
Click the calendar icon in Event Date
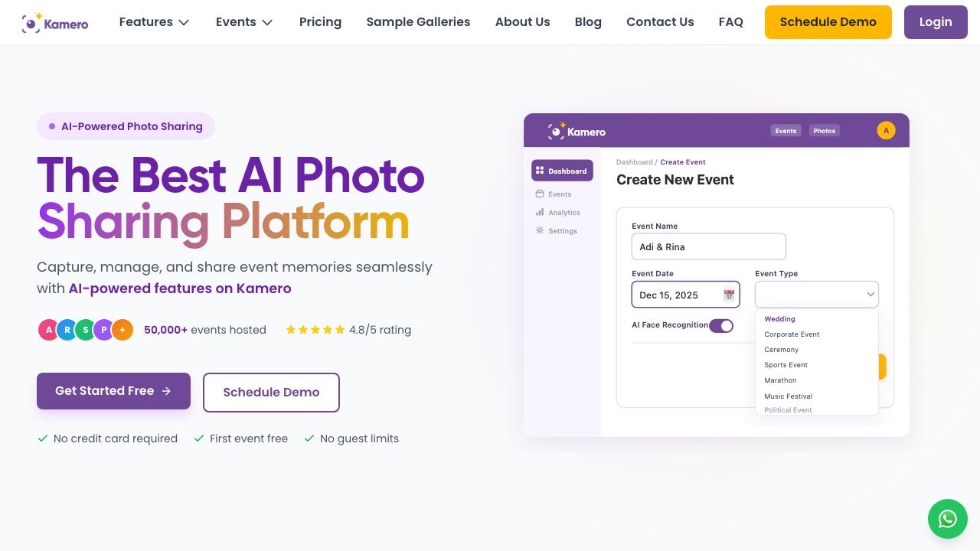(x=729, y=295)
